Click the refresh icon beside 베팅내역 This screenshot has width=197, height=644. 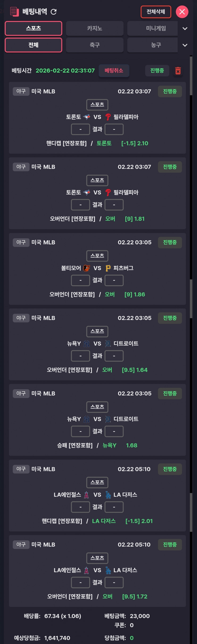coord(54,12)
